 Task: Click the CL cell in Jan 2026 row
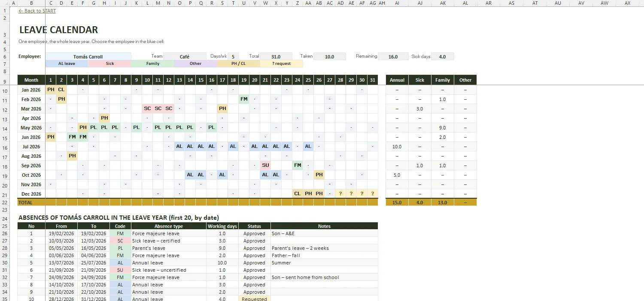(61, 90)
